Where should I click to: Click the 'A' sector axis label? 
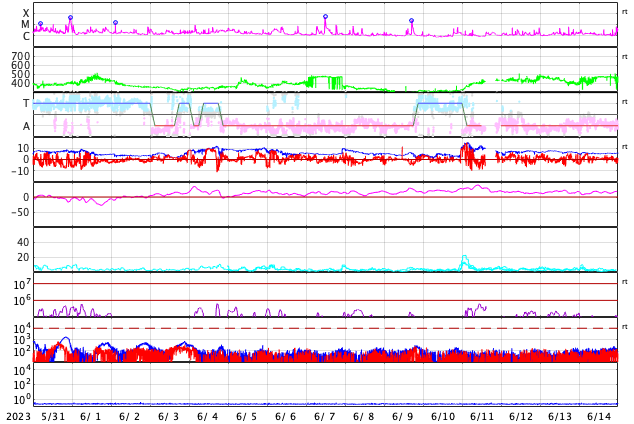pyautogui.click(x=26, y=127)
